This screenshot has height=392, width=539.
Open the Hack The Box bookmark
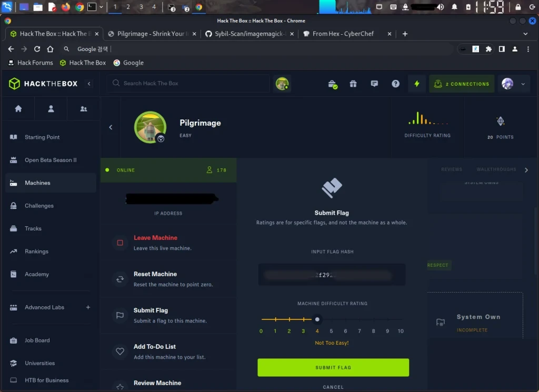[83, 63]
